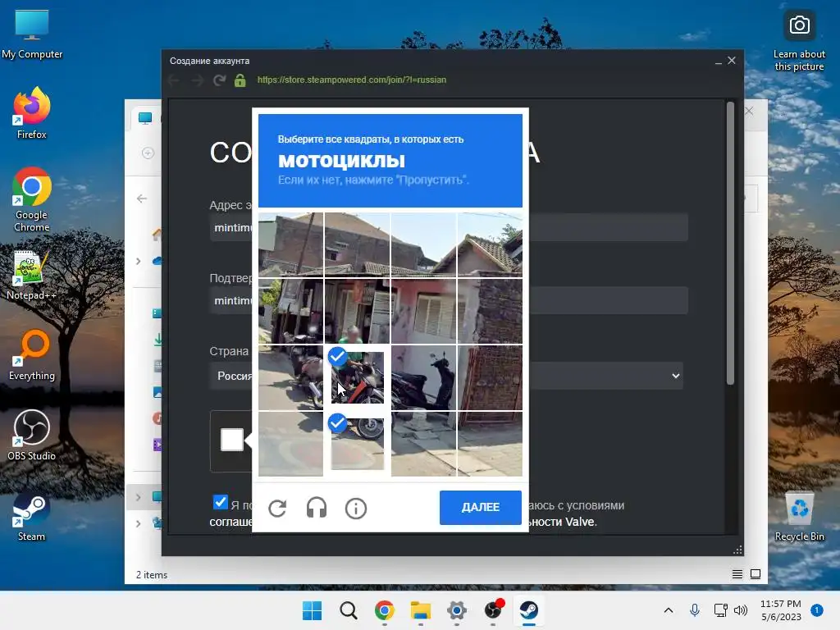Click the microphone icon in the system tray
Image resolution: width=840 pixels, height=630 pixels.
[x=695, y=610]
